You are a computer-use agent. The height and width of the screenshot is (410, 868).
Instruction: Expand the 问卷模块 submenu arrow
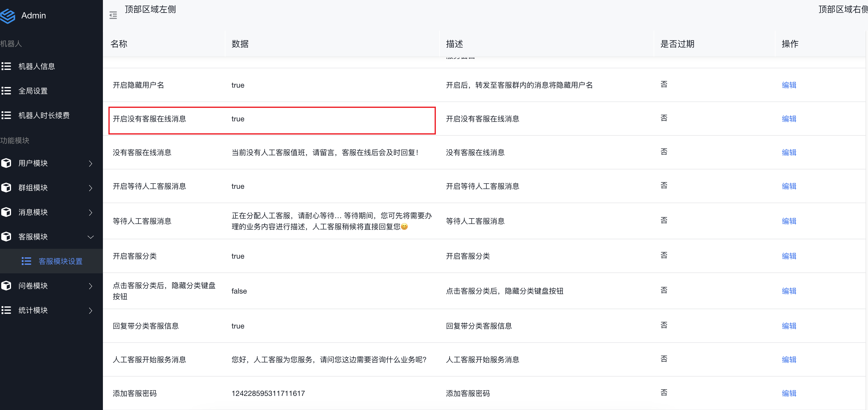click(x=90, y=286)
